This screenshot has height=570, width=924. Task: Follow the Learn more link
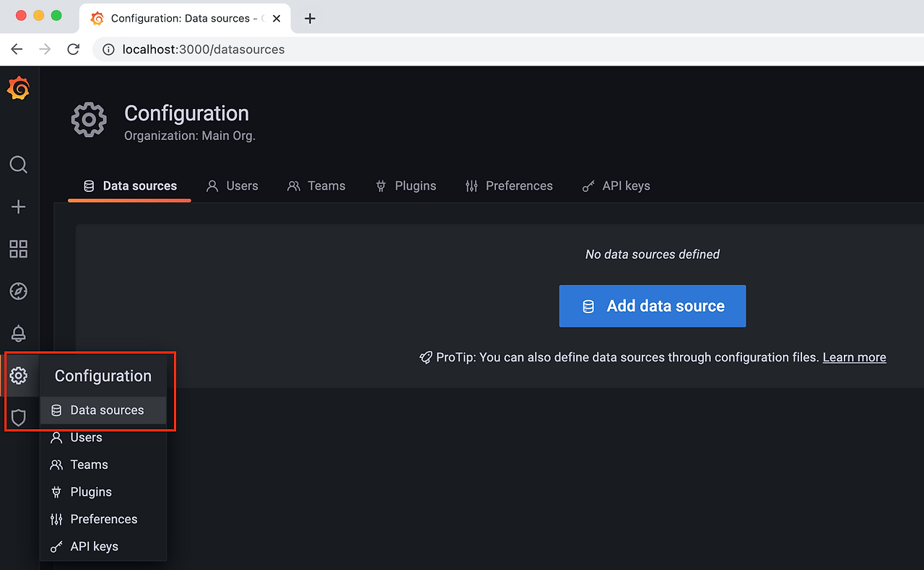pos(855,357)
